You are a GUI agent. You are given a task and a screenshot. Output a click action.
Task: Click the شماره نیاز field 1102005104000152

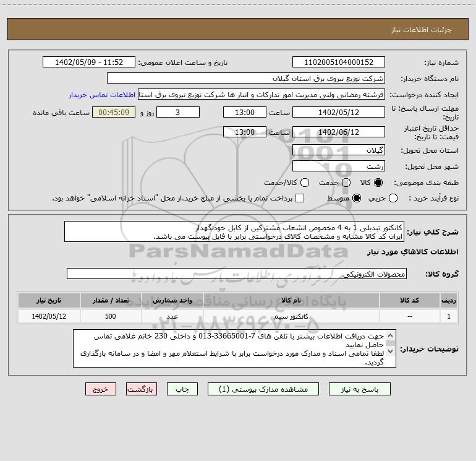click(339, 62)
